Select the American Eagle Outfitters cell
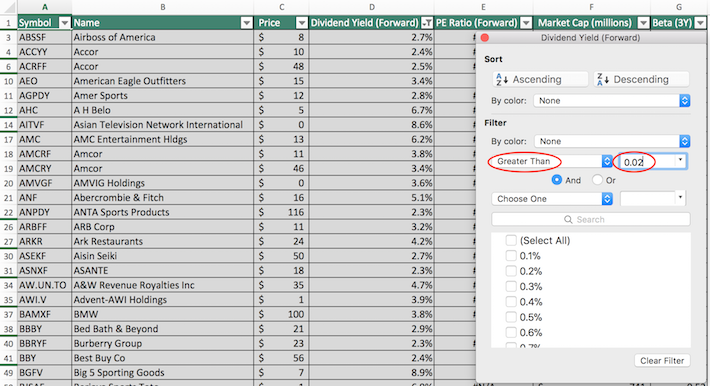The width and height of the screenshot is (710, 386). (x=163, y=81)
